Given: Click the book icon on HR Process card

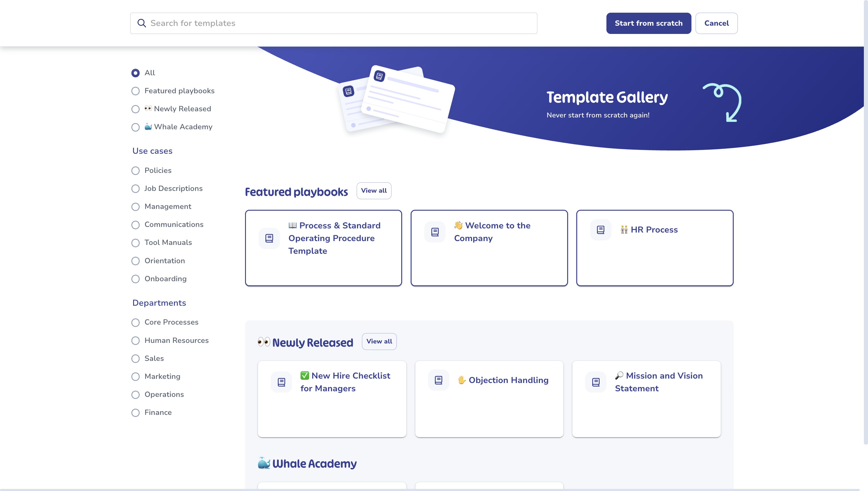Looking at the screenshot, I should pos(600,230).
